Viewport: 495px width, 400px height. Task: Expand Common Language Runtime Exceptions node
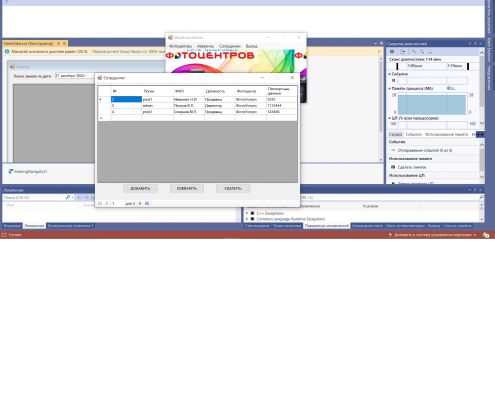click(247, 219)
